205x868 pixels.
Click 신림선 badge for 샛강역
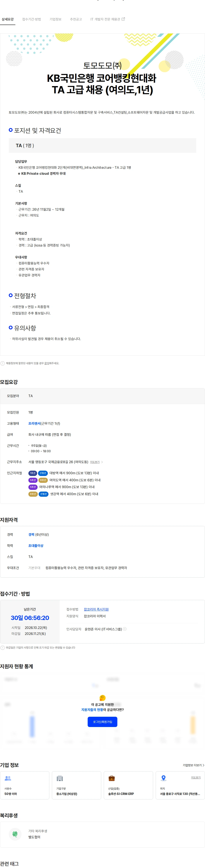44,494
